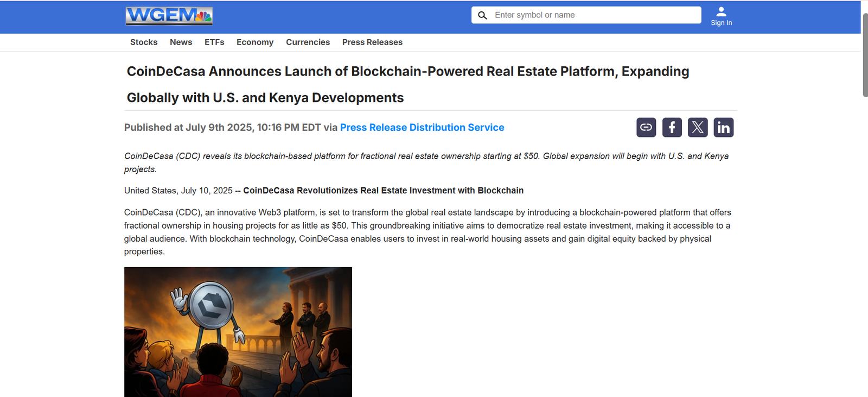This screenshot has width=868, height=397.
Task: Copy the article link with the chain icon
Action: 646,128
